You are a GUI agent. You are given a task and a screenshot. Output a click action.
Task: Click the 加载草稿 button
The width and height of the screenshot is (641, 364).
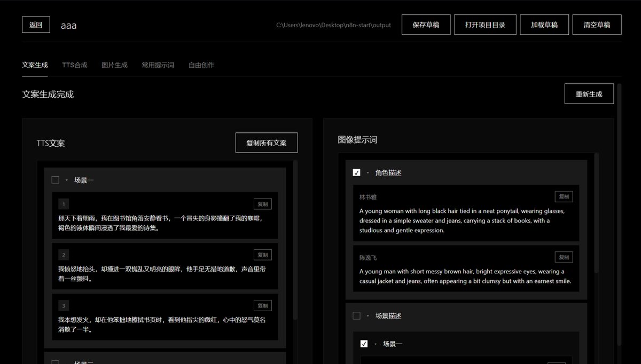[x=544, y=24]
